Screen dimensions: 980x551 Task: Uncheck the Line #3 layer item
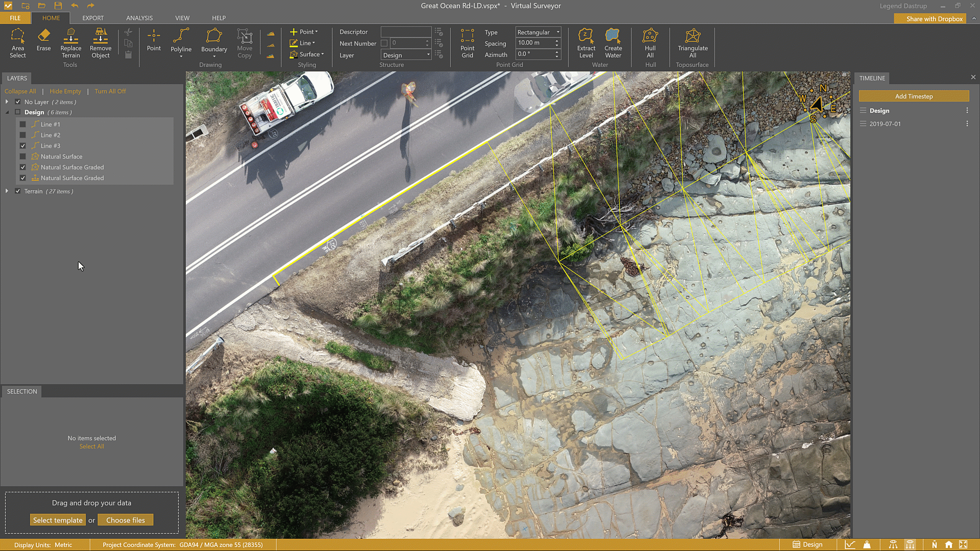[22, 146]
